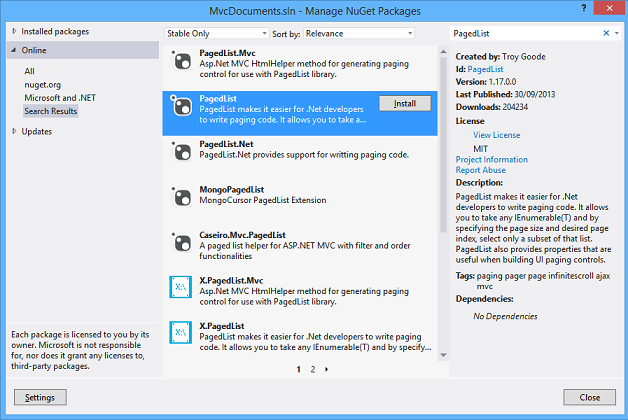Open the search box history dropdown arrow

(617, 33)
